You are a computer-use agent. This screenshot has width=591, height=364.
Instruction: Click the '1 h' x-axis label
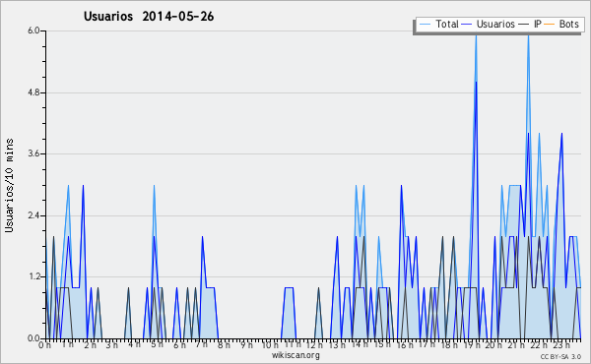[67, 344]
